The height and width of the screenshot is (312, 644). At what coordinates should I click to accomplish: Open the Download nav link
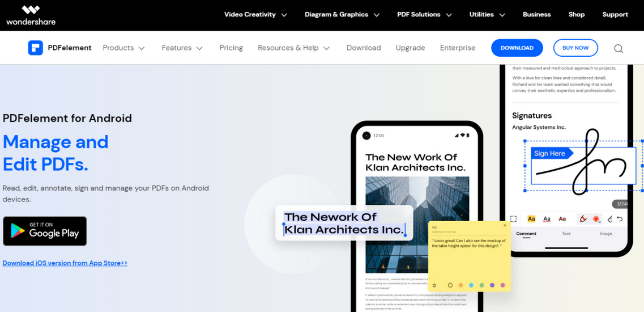point(364,48)
